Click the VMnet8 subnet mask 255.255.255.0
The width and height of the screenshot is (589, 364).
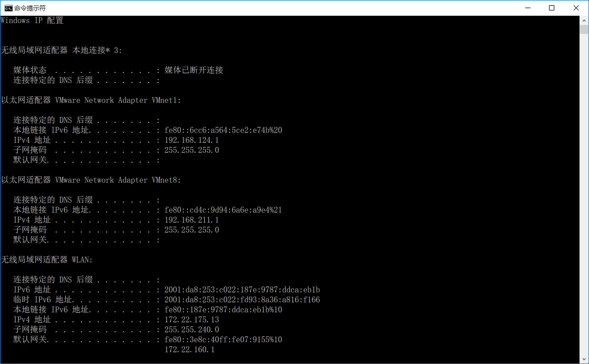click(192, 230)
